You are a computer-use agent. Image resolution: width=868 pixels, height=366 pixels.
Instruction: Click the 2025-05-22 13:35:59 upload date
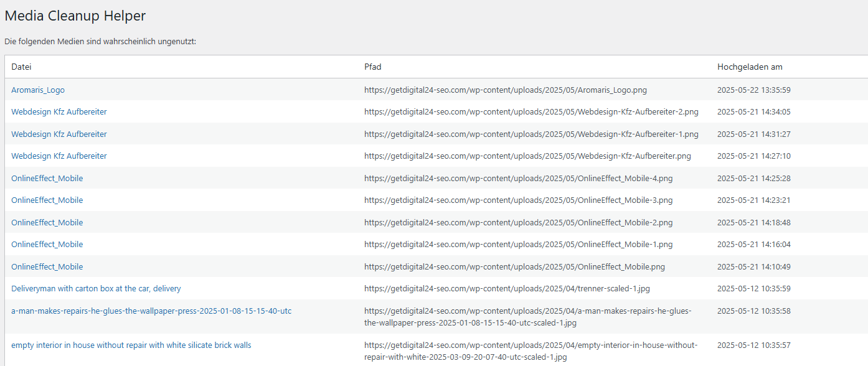(754, 90)
